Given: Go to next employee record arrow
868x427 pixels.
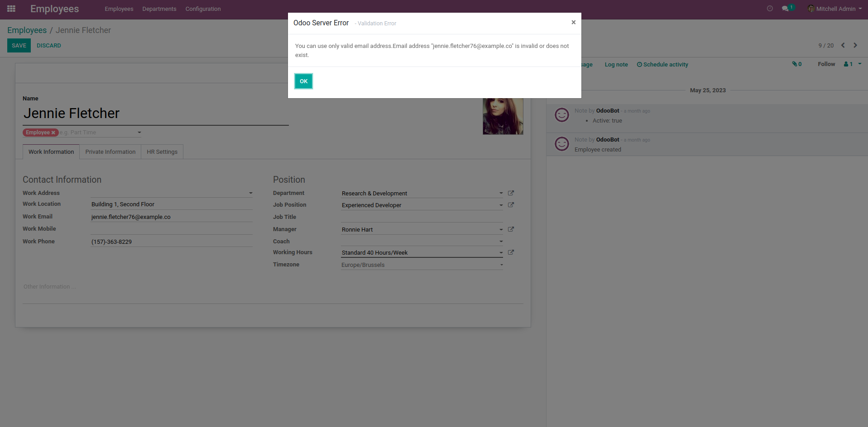Looking at the screenshot, I should 855,45.
